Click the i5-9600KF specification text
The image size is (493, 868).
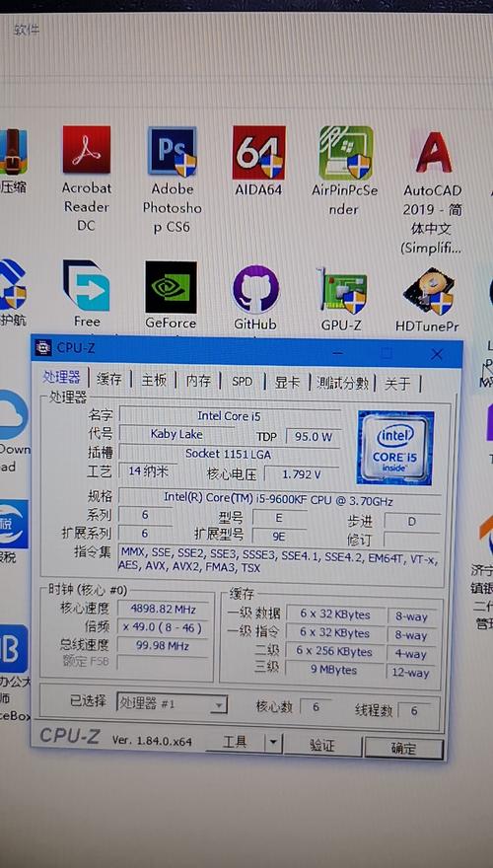(x=278, y=498)
